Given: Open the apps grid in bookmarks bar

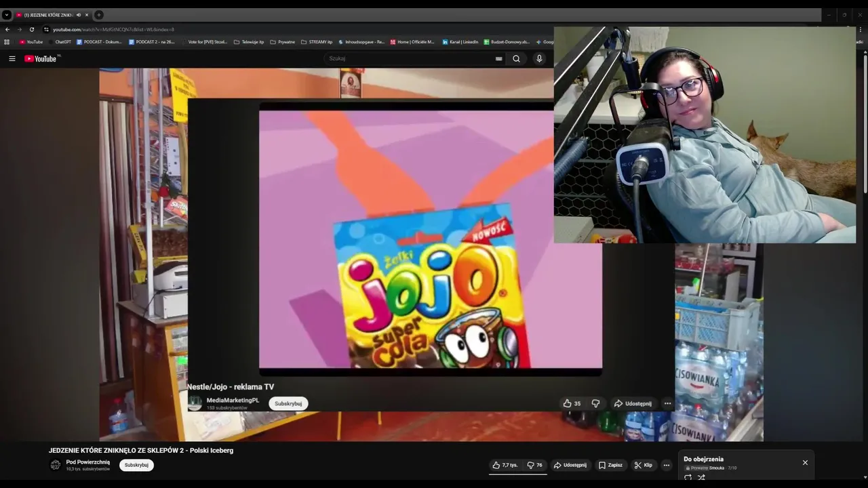Looking at the screenshot, I should (x=7, y=42).
